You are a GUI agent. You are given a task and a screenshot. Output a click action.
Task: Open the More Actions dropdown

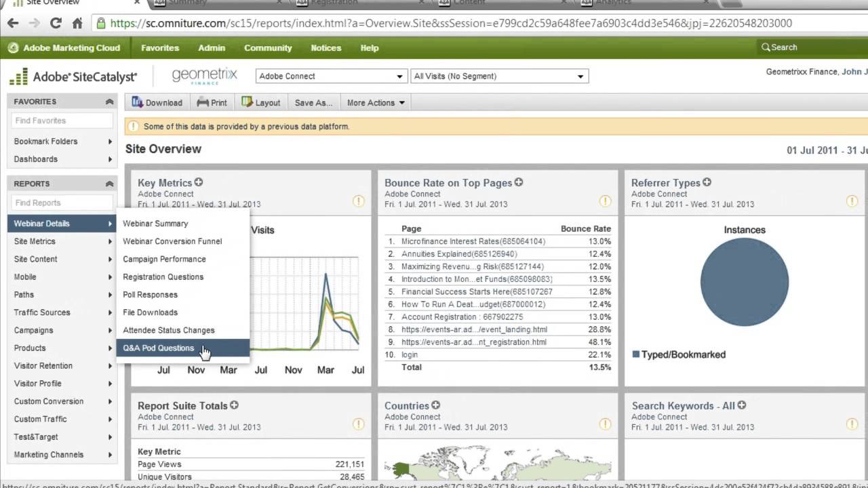point(376,103)
